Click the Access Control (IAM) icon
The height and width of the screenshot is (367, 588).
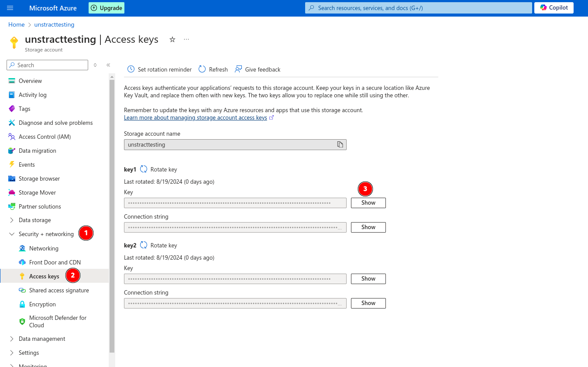pos(12,137)
